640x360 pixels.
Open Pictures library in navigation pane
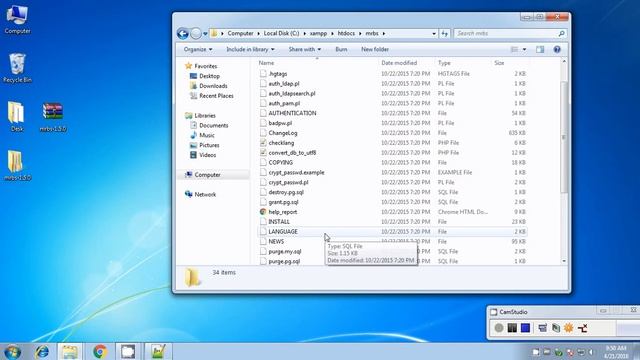pyautogui.click(x=209, y=145)
